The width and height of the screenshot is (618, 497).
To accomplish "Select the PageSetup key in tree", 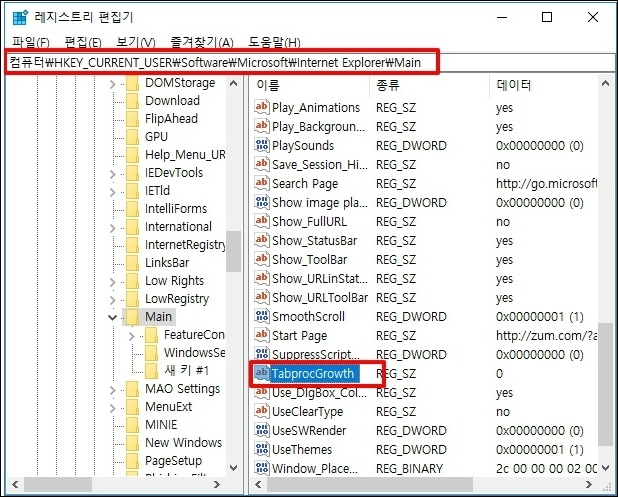I will (x=173, y=460).
